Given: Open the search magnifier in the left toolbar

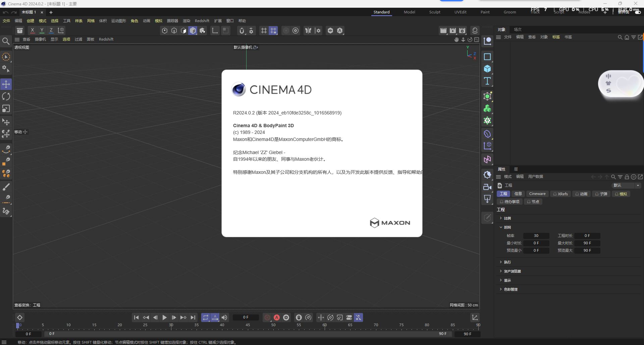Looking at the screenshot, I should click(6, 41).
